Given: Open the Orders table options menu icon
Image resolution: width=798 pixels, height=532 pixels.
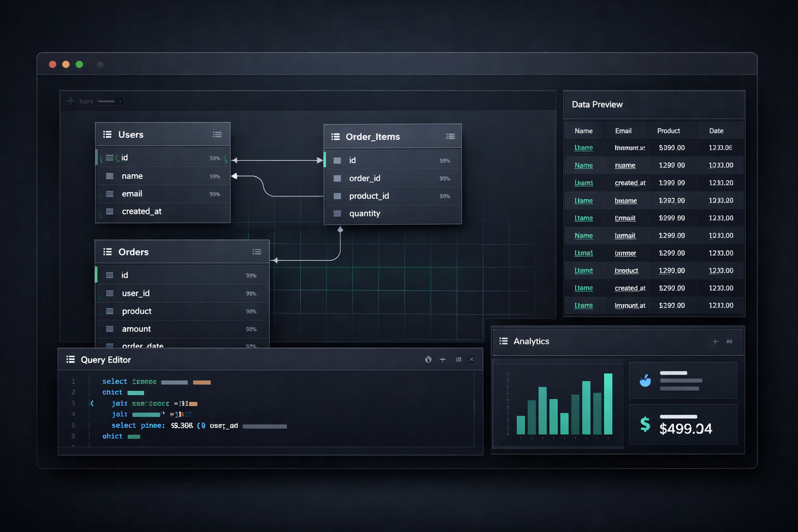Looking at the screenshot, I should [257, 252].
